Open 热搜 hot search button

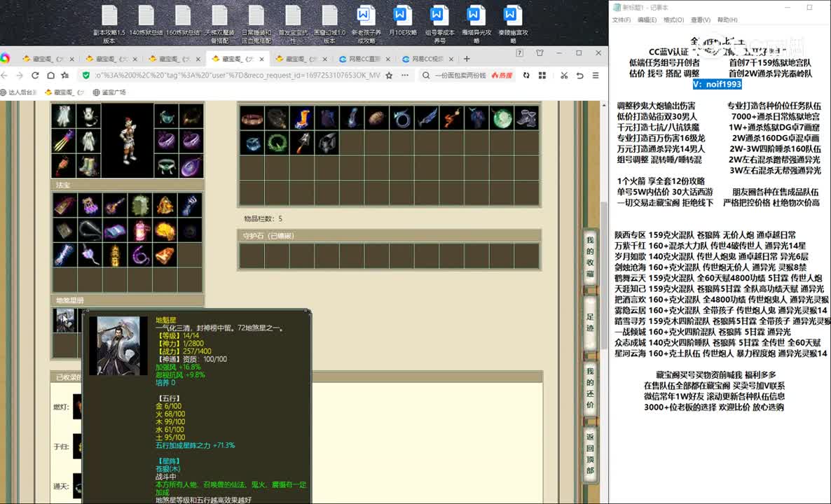(x=502, y=75)
